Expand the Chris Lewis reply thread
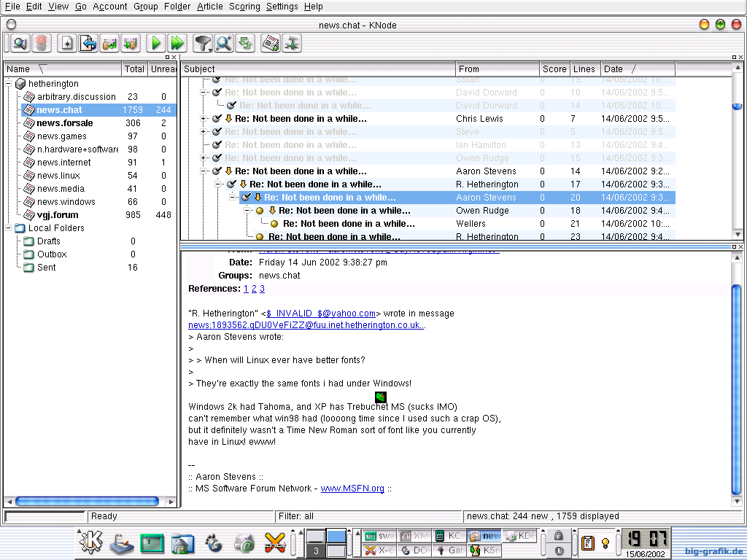 click(x=204, y=119)
